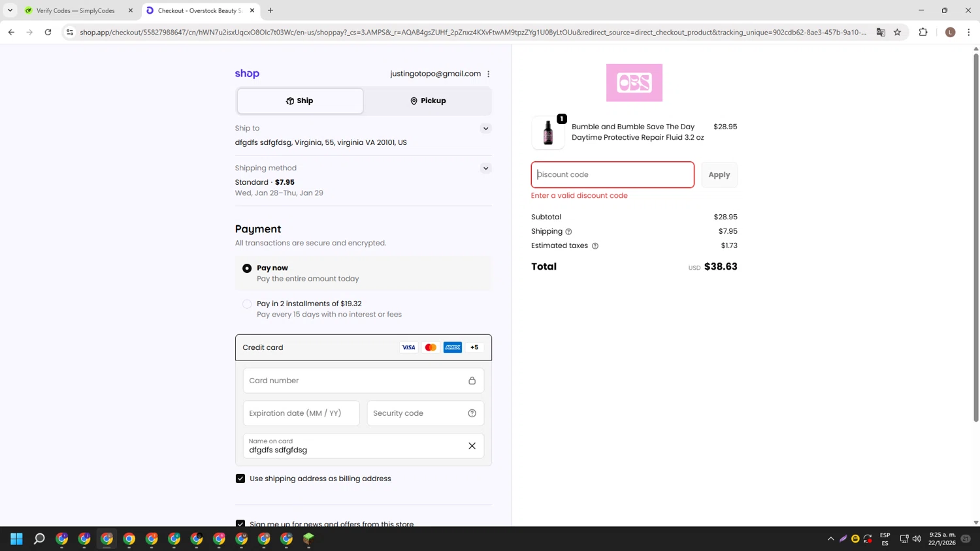Bookmark this page with the star

pyautogui.click(x=898, y=32)
